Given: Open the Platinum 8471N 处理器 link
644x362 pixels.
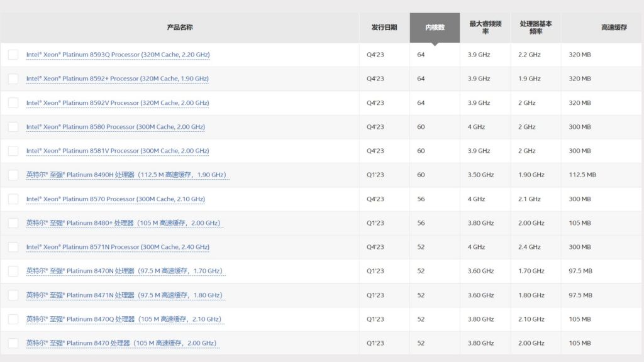Looking at the screenshot, I should click(126, 295).
